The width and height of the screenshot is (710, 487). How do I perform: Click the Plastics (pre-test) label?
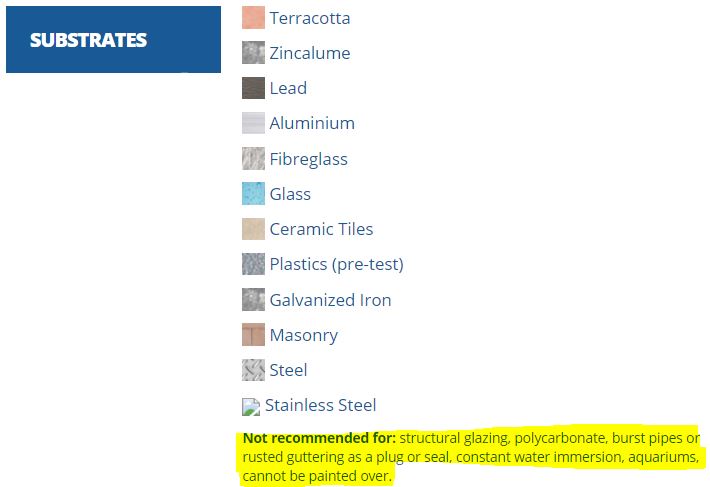pyautogui.click(x=336, y=264)
